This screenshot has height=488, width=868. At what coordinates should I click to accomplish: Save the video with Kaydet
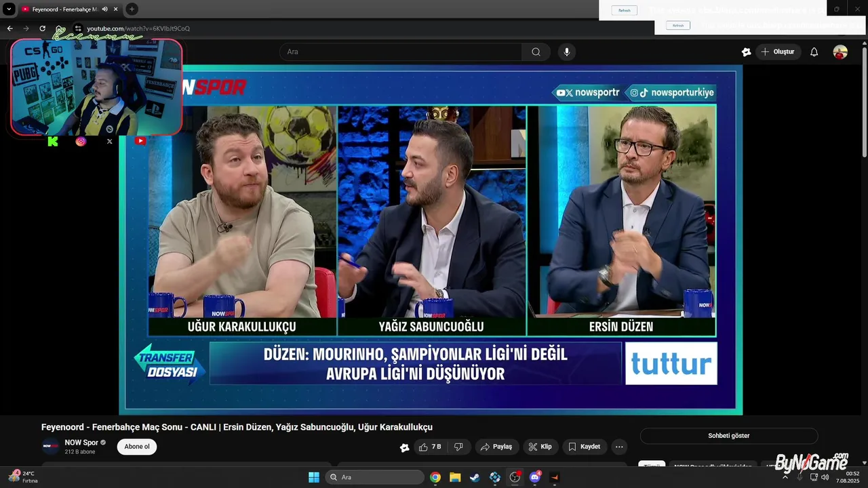coord(584,447)
